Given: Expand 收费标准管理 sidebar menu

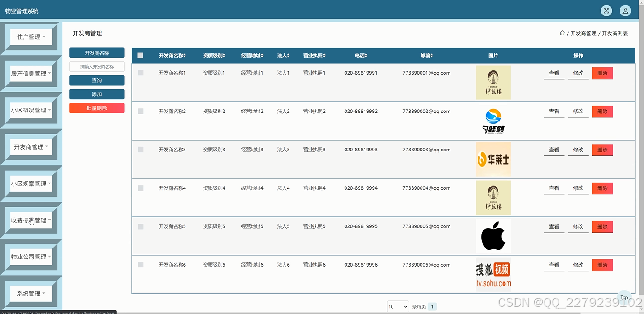Looking at the screenshot, I should coord(31,220).
